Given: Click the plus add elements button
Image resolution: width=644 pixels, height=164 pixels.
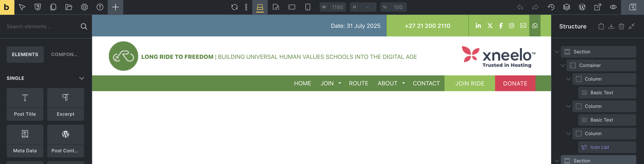Looking at the screenshot, I should (x=115, y=7).
